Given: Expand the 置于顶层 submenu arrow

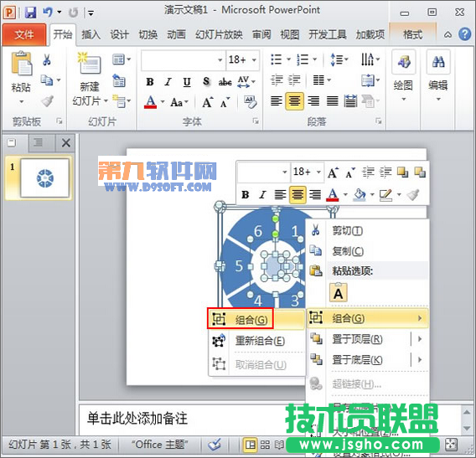Looking at the screenshot, I should (420, 339).
